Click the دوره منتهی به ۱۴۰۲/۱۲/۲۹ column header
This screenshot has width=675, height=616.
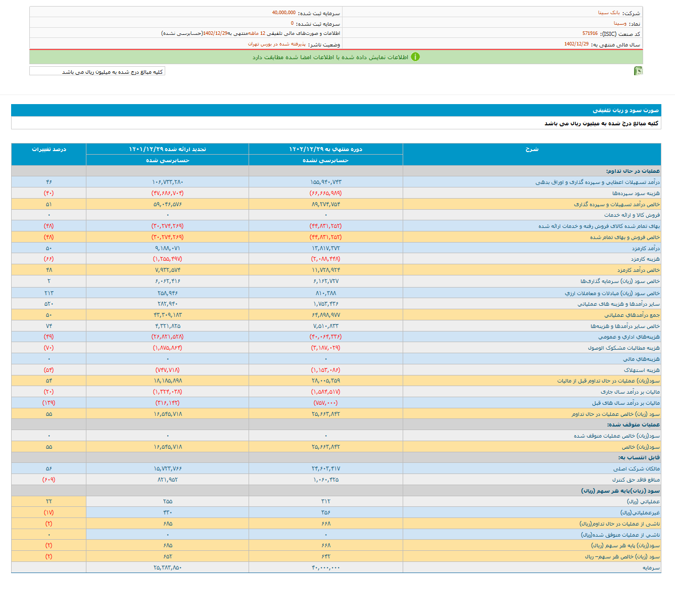click(x=325, y=150)
